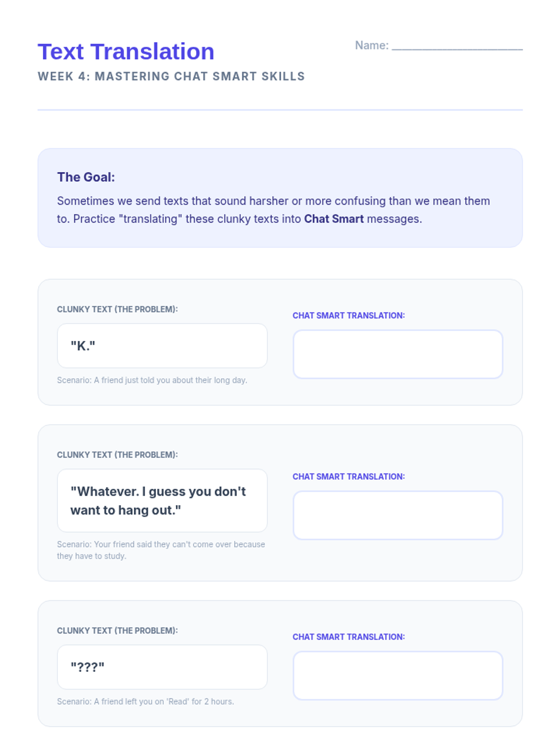Select the "Whatever. I guess..." clunky text box
This screenshot has height=747, width=560.
click(x=162, y=500)
